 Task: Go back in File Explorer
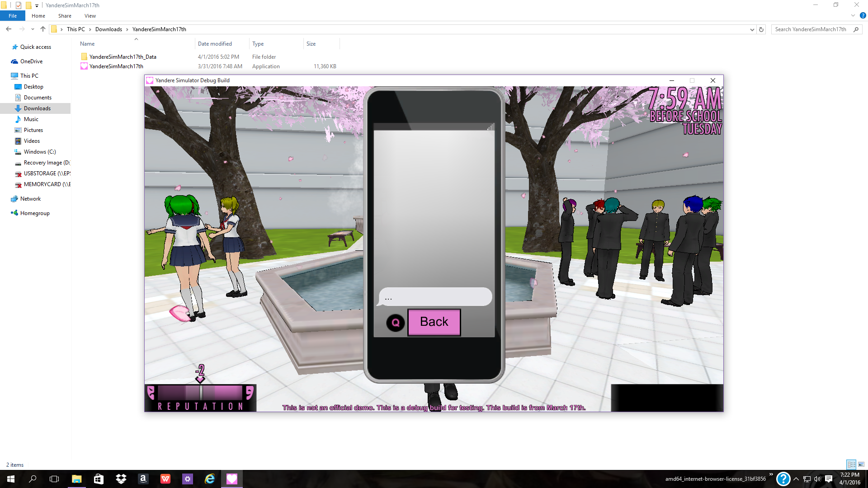coord(9,29)
